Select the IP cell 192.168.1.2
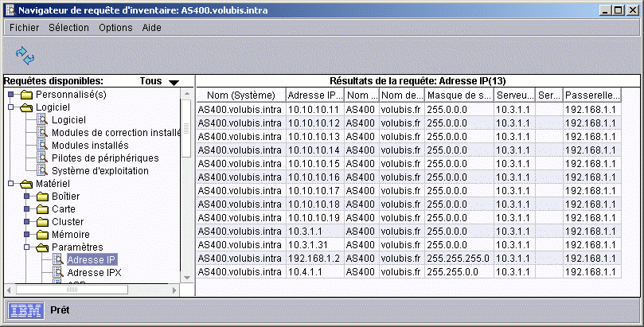The height and width of the screenshot is (327, 644). point(315,259)
